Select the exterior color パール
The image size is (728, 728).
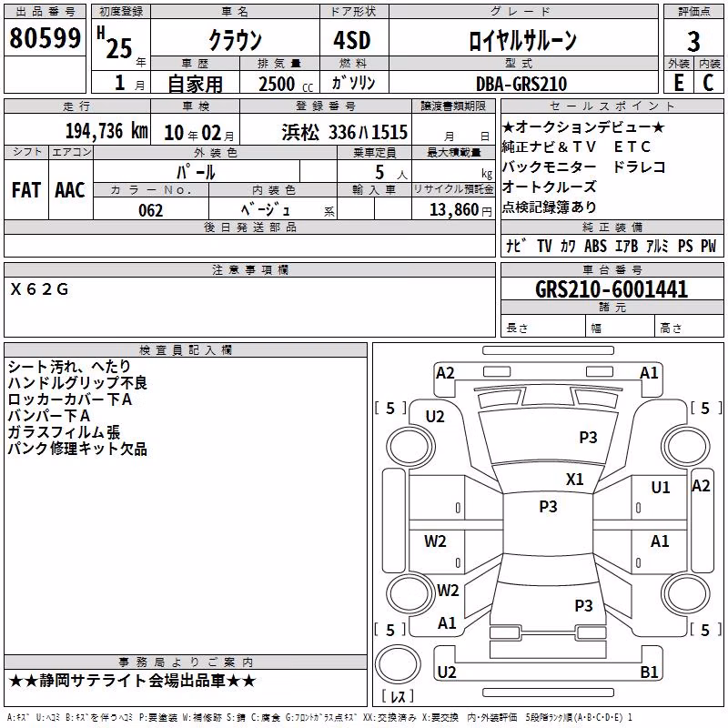pyautogui.click(x=196, y=172)
